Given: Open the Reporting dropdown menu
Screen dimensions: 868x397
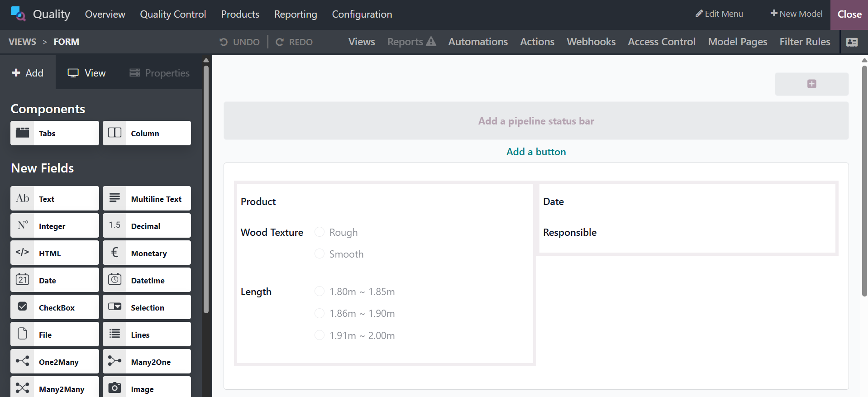Looking at the screenshot, I should pyautogui.click(x=296, y=14).
